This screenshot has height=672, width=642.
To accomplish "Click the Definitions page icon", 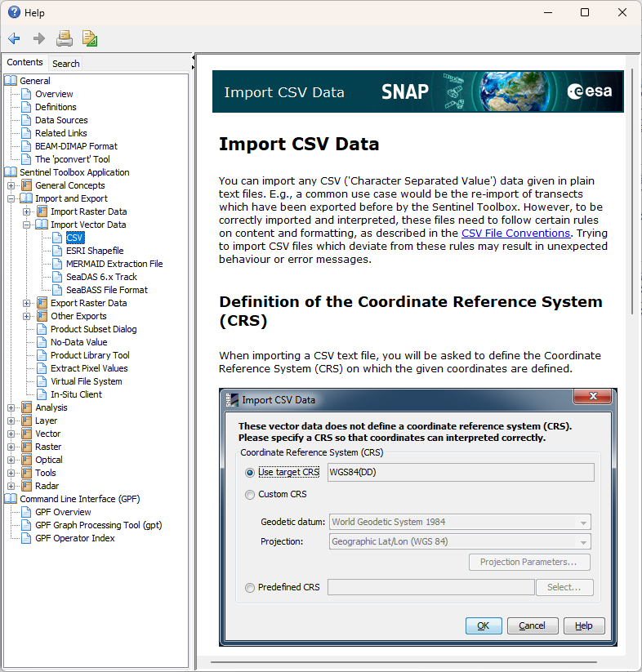I will click(x=26, y=107).
